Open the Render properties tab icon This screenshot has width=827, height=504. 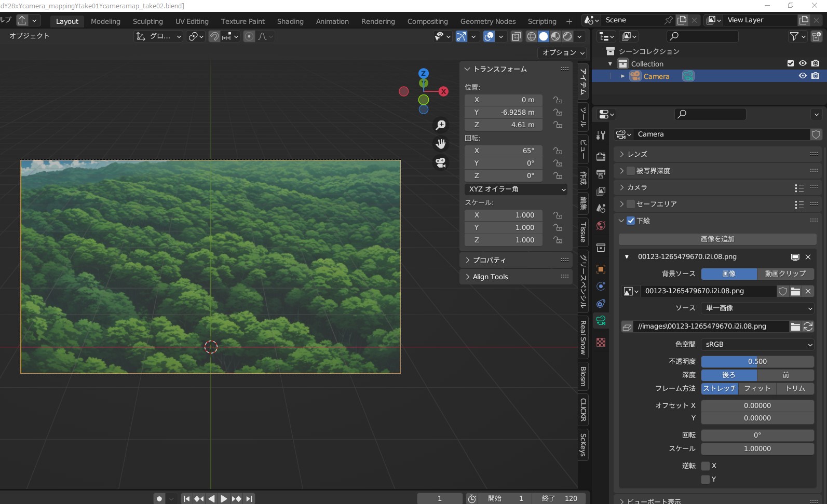[x=601, y=157]
